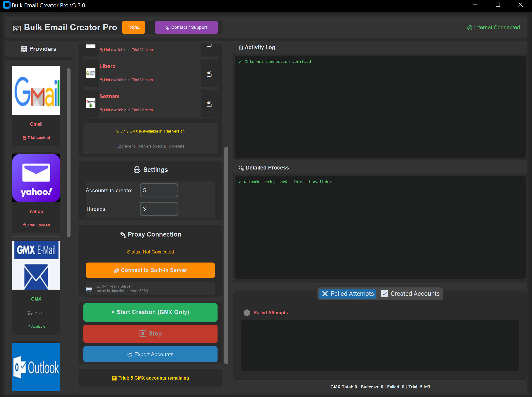Click Export Accounts
The width and height of the screenshot is (532, 397).
click(150, 354)
